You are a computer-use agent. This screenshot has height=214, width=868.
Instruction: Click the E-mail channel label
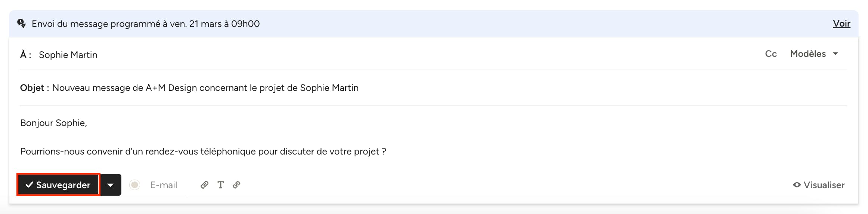(x=164, y=185)
